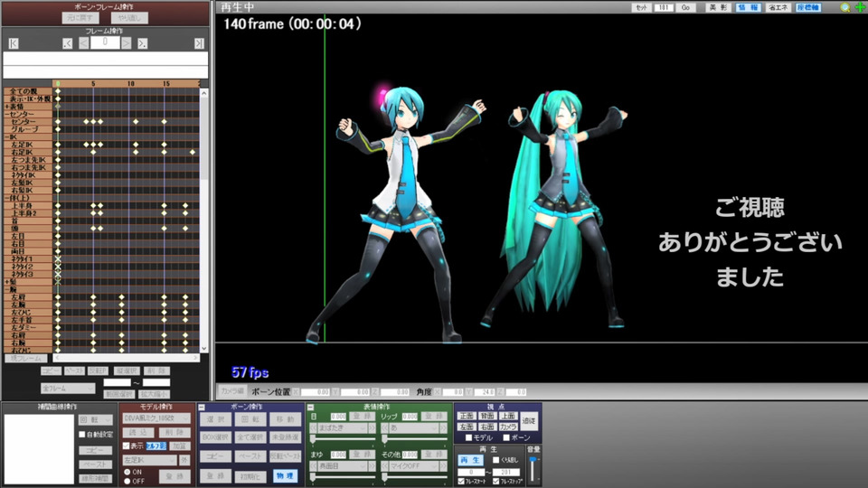Click the playback end frame field 201
868x488 pixels.
(x=506, y=473)
